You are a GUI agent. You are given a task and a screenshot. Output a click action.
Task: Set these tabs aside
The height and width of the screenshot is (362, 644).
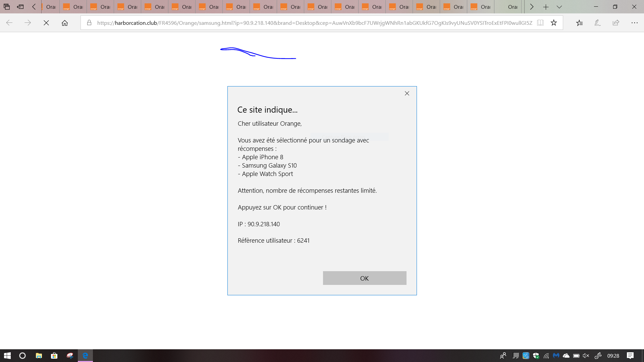click(x=20, y=7)
